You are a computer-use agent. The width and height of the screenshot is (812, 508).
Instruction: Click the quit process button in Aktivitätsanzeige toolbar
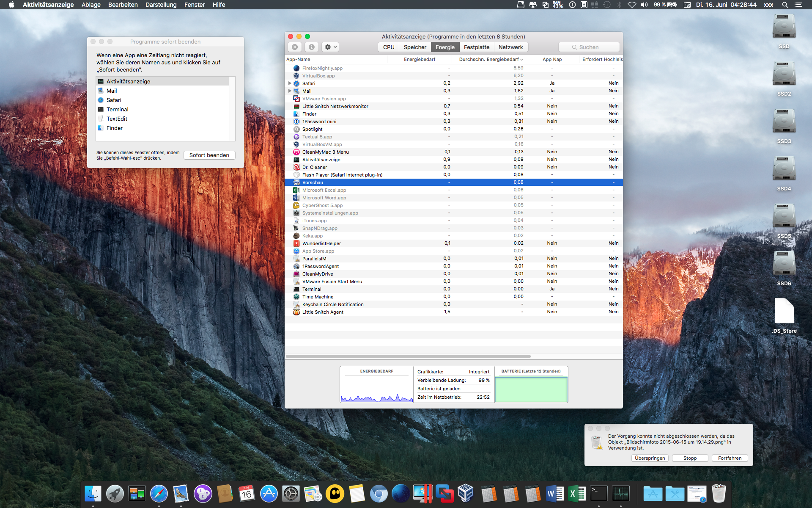[295, 47]
